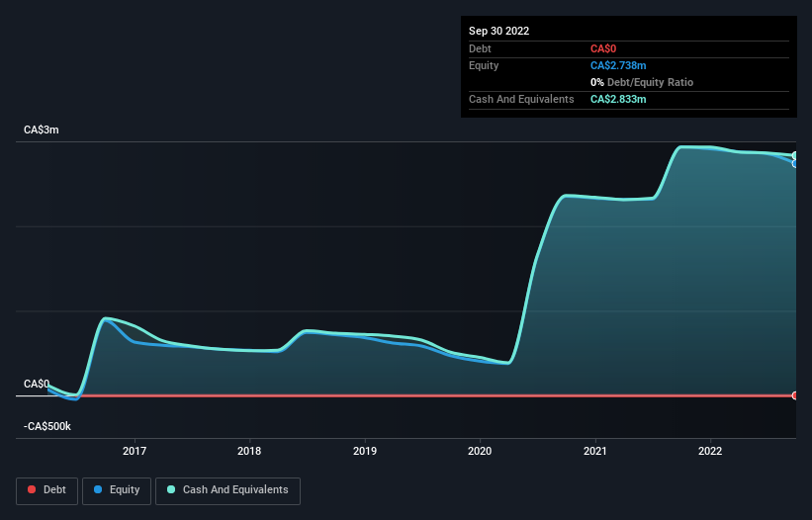Click the 2021 x-axis label
This screenshot has height=520, width=812.
(595, 451)
